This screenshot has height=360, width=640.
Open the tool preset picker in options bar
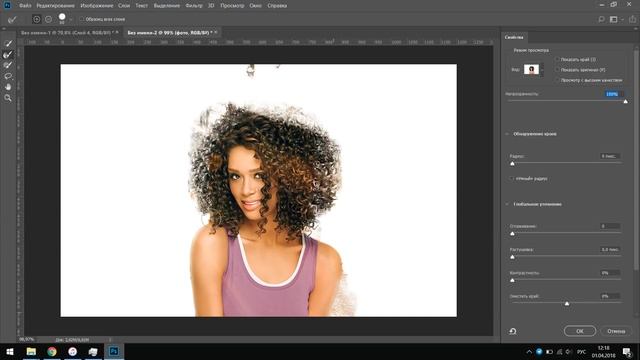[x=13, y=19]
